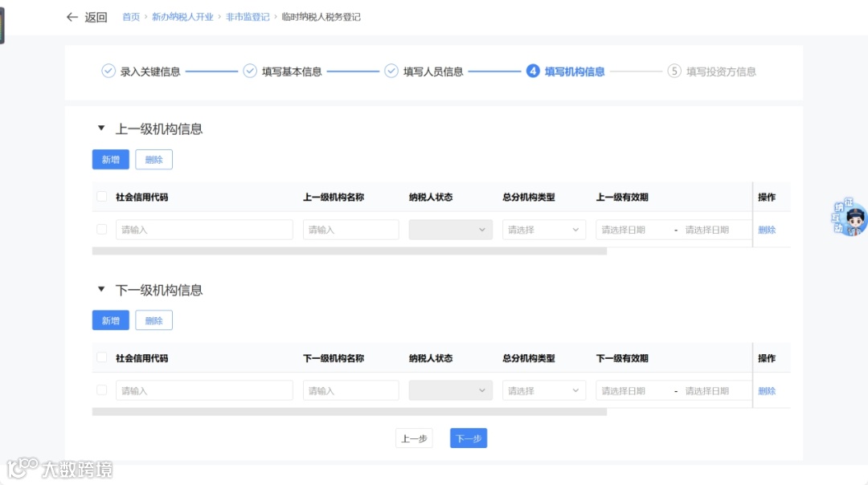The width and height of the screenshot is (868, 485).
Task: Select the step label 填写机构信息
Action: [x=575, y=71]
